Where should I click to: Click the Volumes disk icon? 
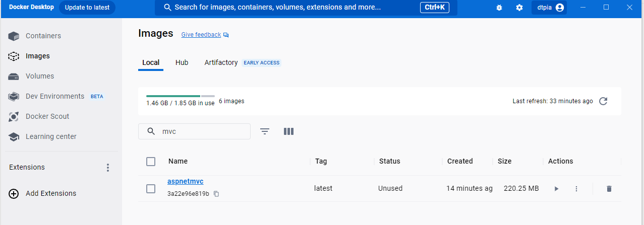point(14,77)
